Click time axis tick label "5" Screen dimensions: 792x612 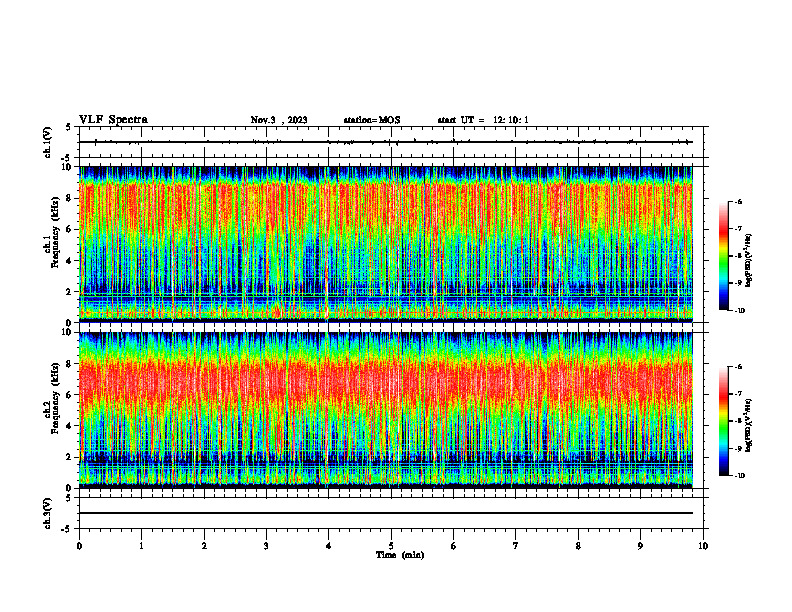pos(391,546)
